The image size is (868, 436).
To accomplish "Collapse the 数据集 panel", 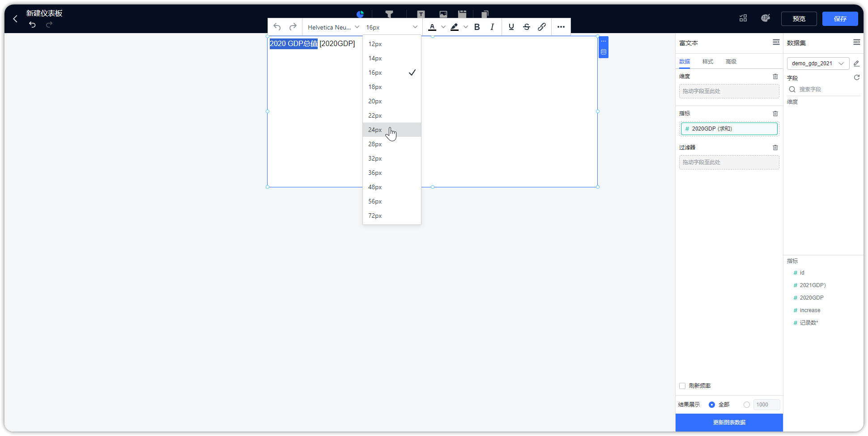I will point(857,42).
